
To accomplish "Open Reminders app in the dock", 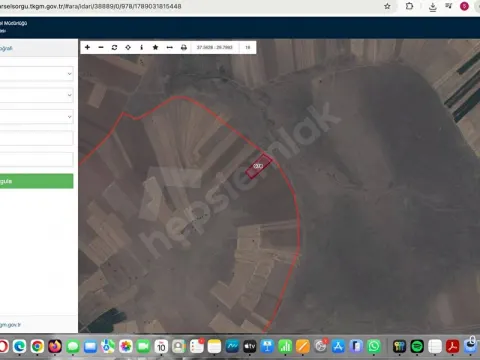I will point(197,347).
